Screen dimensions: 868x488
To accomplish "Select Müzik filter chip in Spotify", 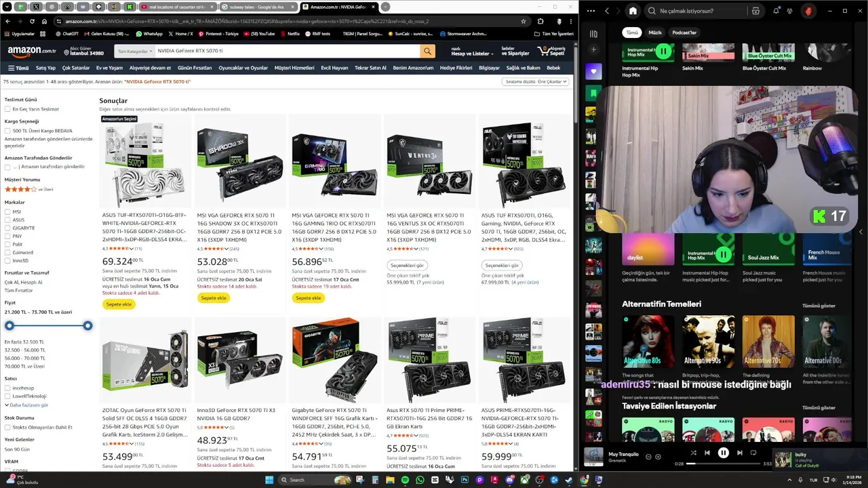I will (x=655, y=33).
